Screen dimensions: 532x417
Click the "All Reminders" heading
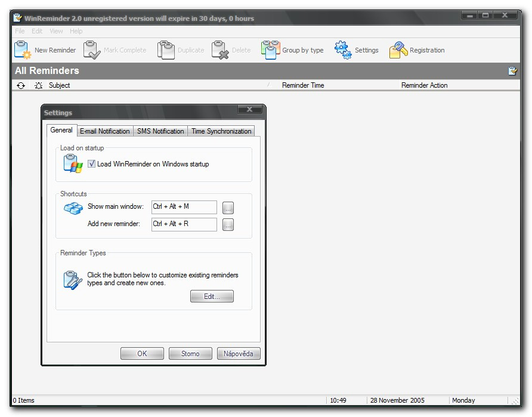(47, 70)
